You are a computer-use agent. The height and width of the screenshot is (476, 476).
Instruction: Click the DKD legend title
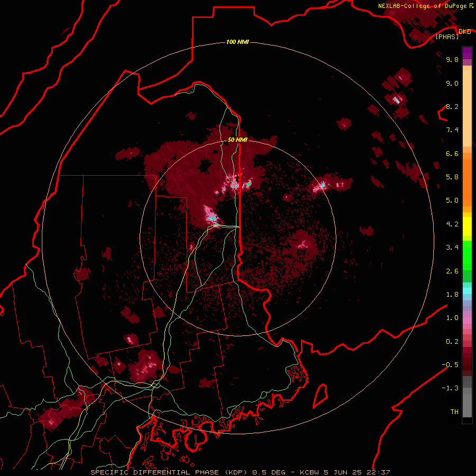coord(465,31)
